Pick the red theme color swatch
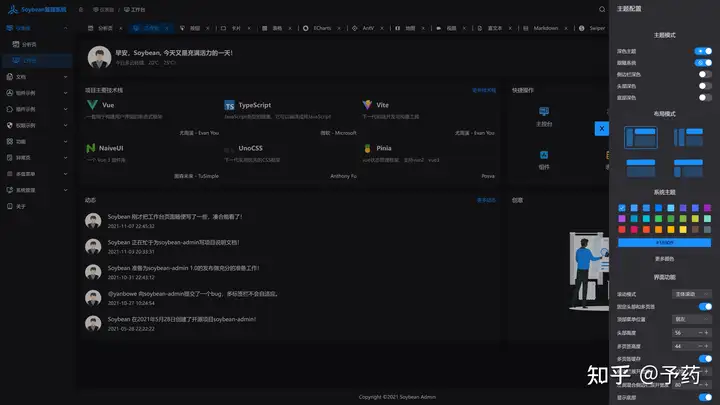 (x=622, y=229)
